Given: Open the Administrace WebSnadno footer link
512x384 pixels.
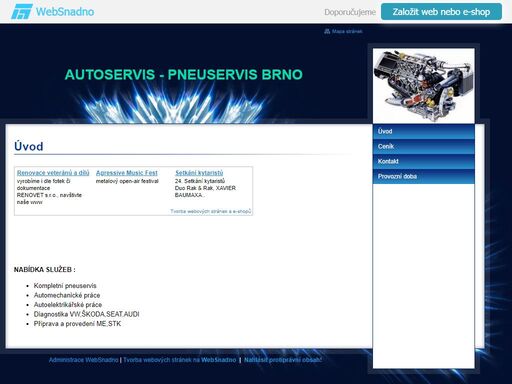Looking at the screenshot, I should click(x=83, y=360).
